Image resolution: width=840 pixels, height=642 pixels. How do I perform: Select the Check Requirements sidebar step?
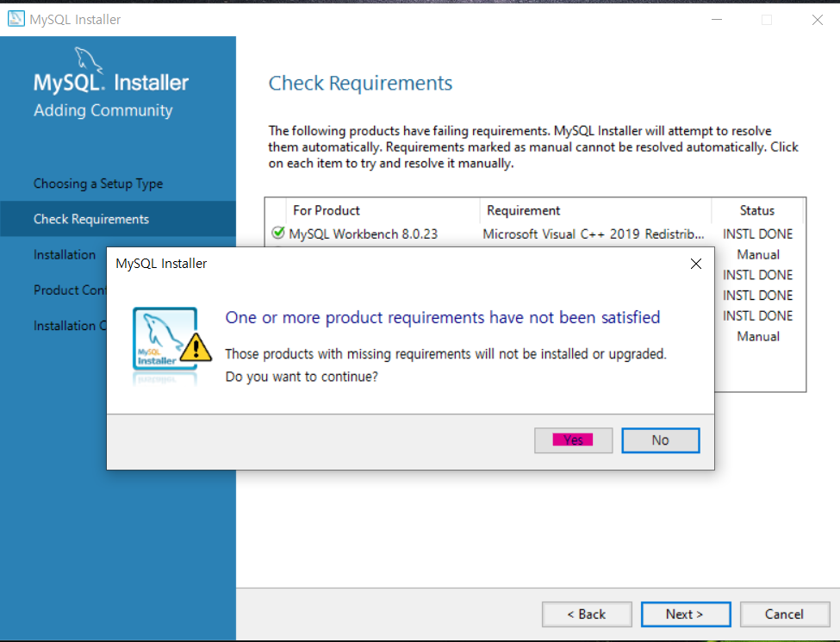pyautogui.click(x=118, y=219)
